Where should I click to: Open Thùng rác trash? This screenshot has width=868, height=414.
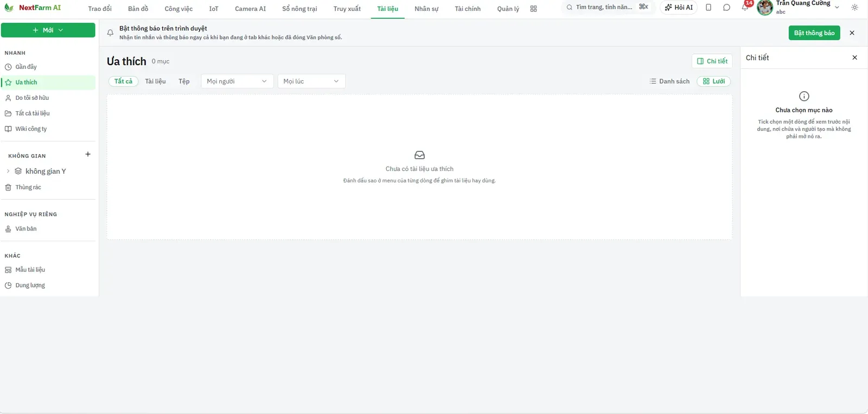point(48,187)
